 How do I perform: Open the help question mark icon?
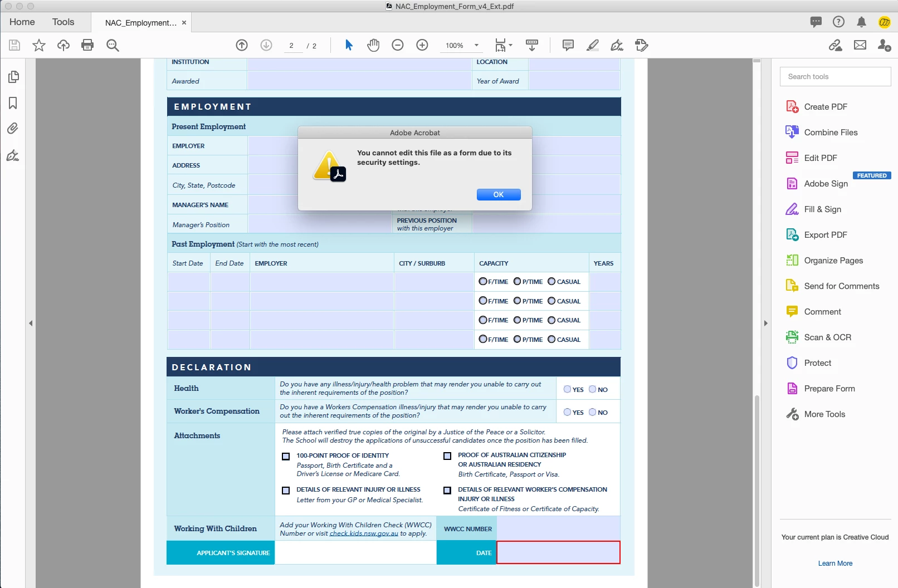coord(838,22)
